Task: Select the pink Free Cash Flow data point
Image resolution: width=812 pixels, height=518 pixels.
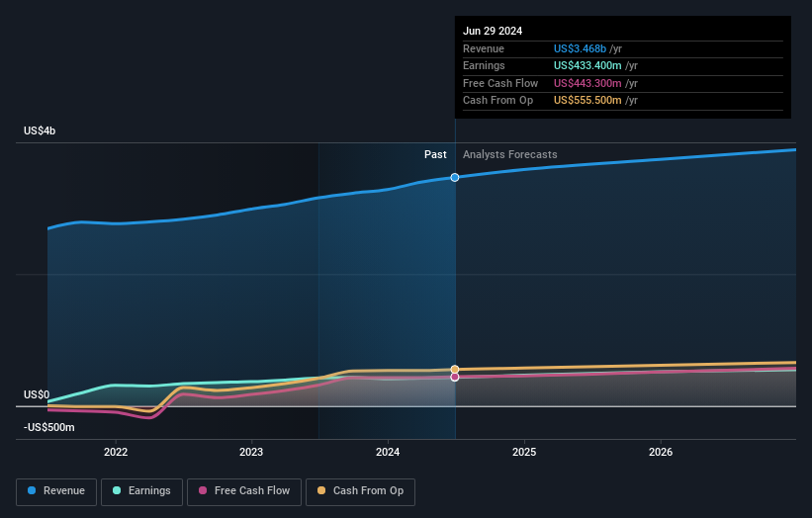Action: [x=455, y=378]
